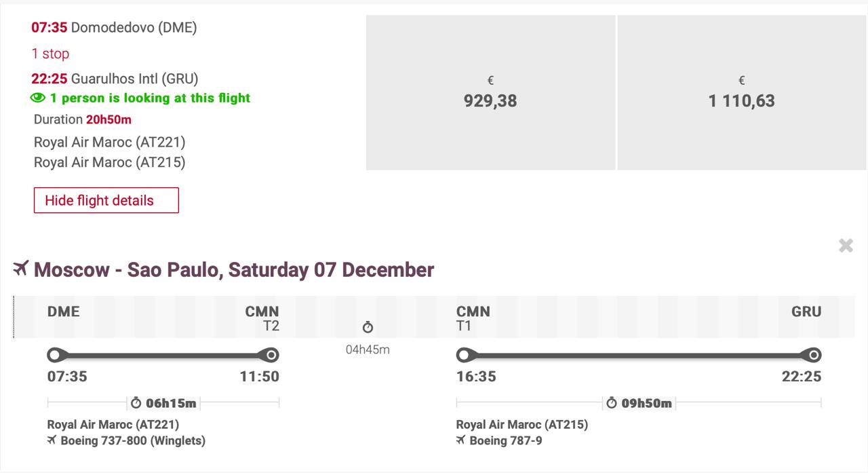The height and width of the screenshot is (473, 868).
Task: Close the flight details panel with X
Action: pos(845,246)
